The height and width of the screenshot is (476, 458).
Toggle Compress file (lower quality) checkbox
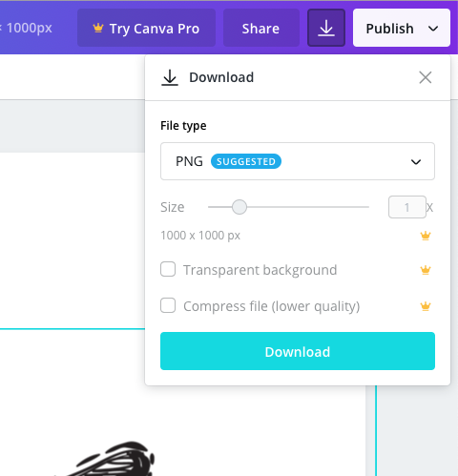point(168,305)
